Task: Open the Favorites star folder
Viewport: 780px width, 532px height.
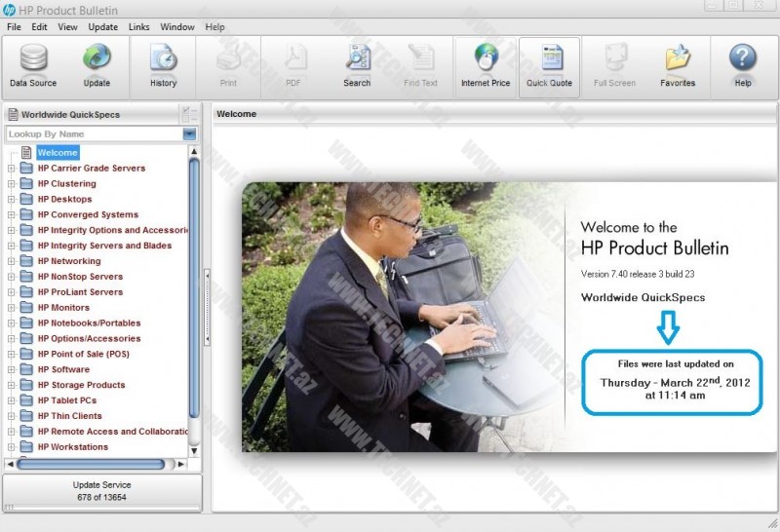Action: click(678, 57)
